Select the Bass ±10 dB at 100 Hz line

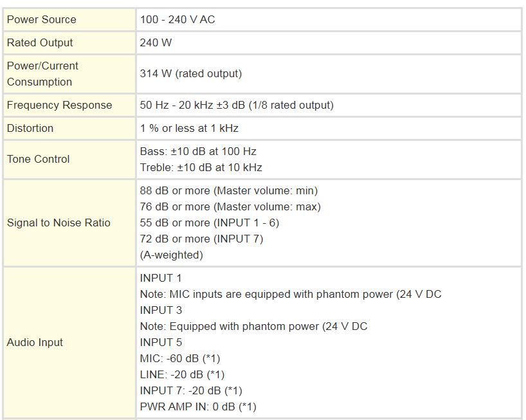click(x=198, y=151)
